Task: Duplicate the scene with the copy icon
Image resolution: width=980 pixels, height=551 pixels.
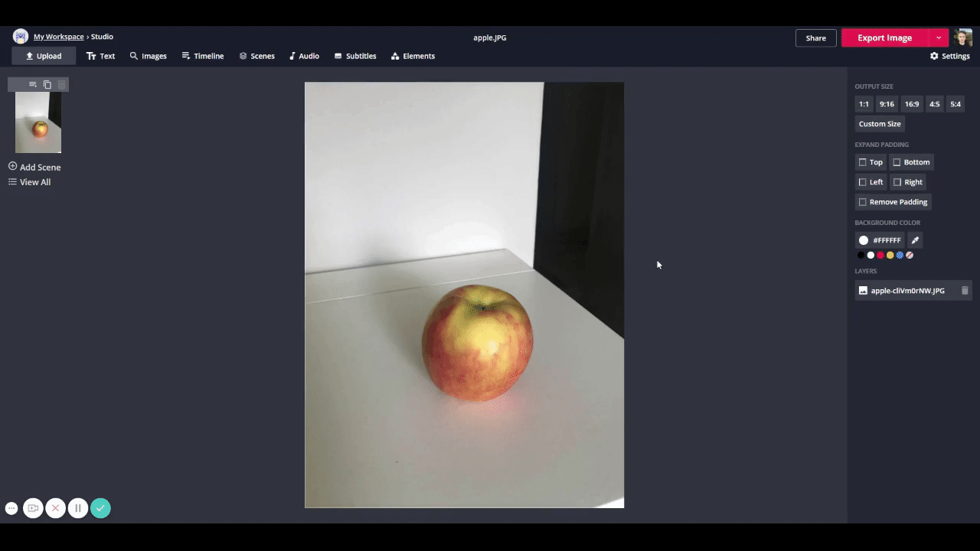Action: (47, 84)
